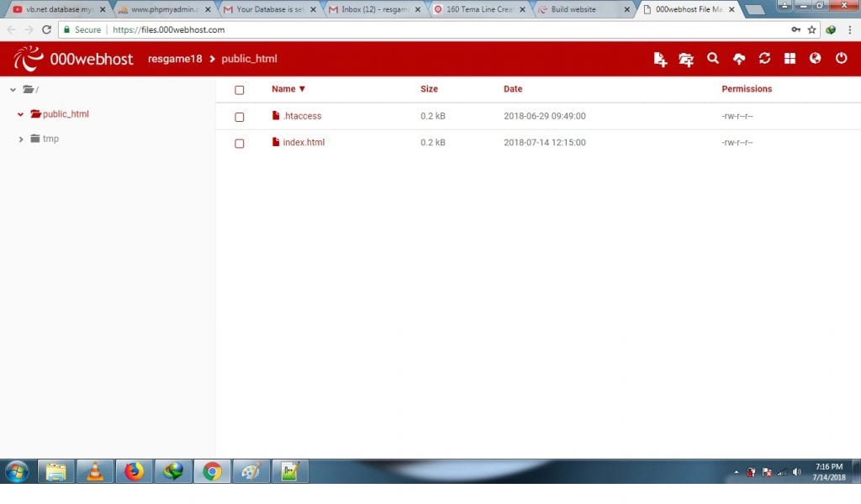This screenshot has height=504, width=861.
Task: Click date 2018-07-14 12:15:00
Action: [x=545, y=142]
